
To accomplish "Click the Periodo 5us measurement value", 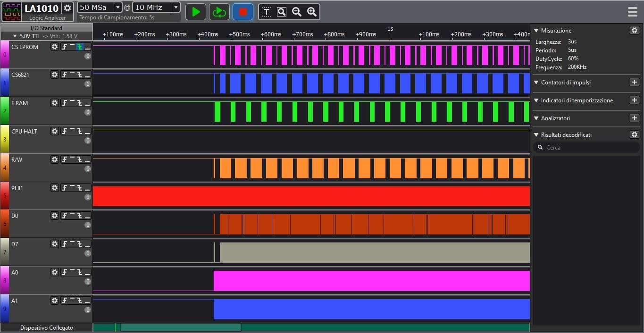I will pyautogui.click(x=572, y=50).
